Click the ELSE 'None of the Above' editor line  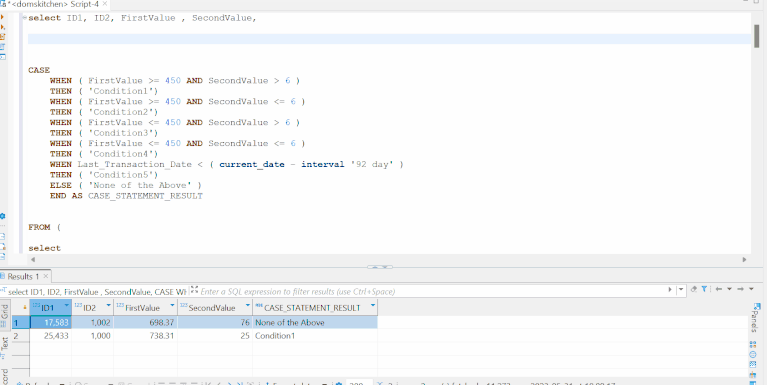click(x=126, y=185)
